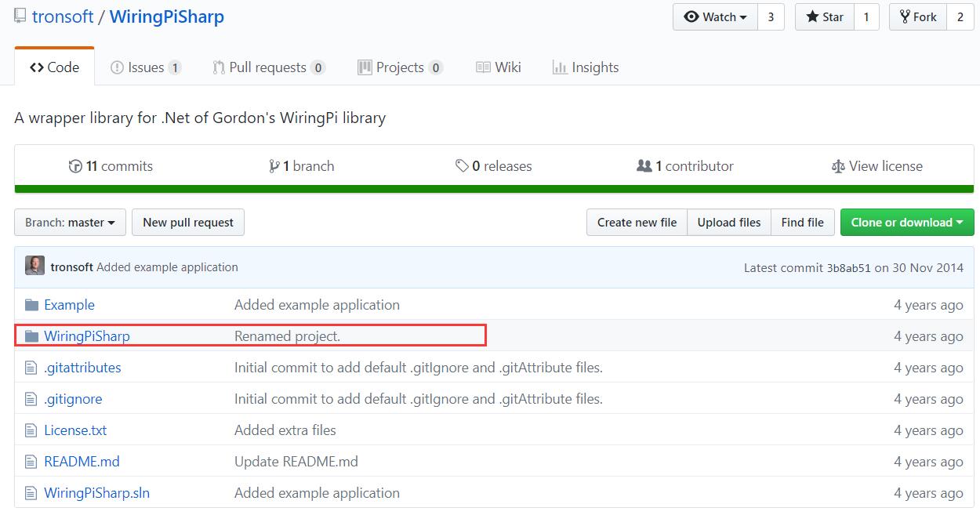
Task: Click tronsoft's avatar thumbnail
Action: click(x=34, y=267)
